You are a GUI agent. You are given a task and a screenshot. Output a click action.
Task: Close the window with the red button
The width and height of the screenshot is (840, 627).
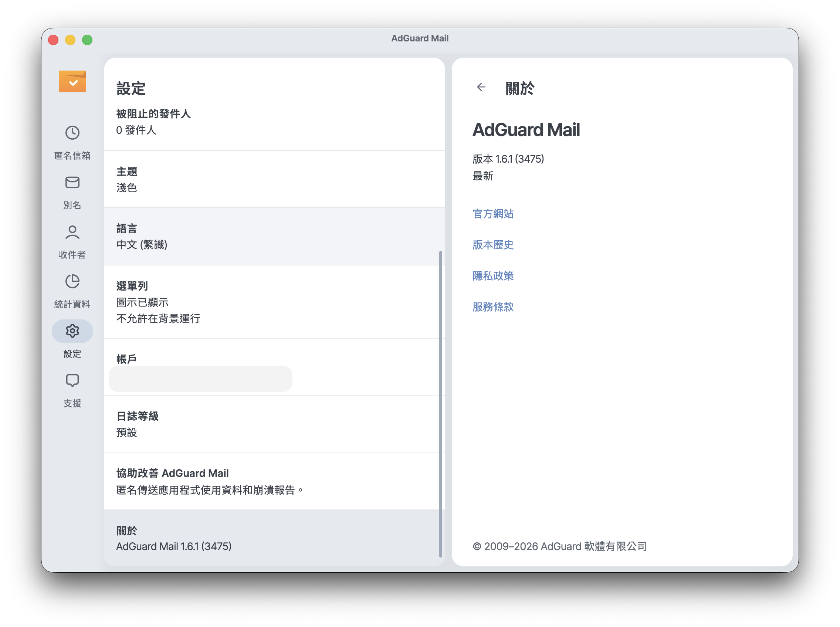point(53,40)
